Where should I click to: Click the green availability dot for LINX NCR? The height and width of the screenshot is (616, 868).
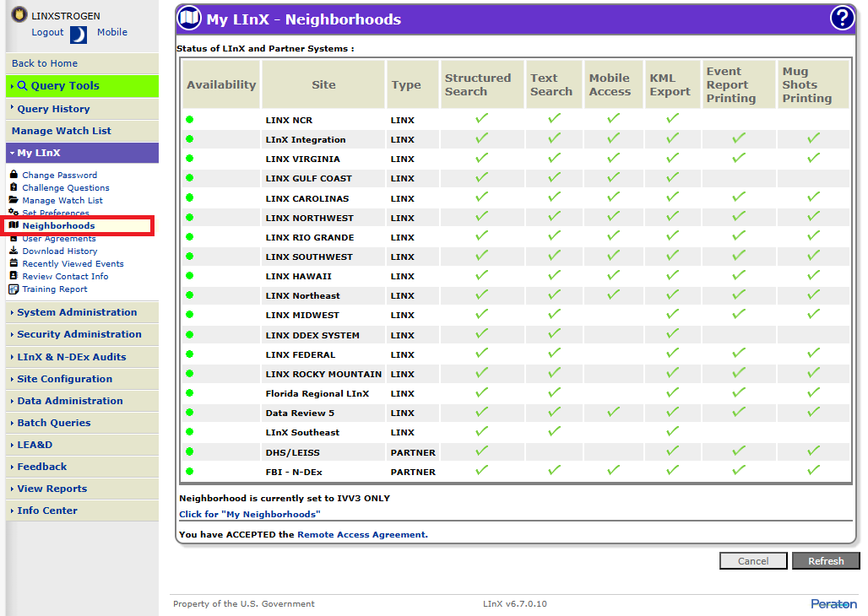click(x=190, y=120)
